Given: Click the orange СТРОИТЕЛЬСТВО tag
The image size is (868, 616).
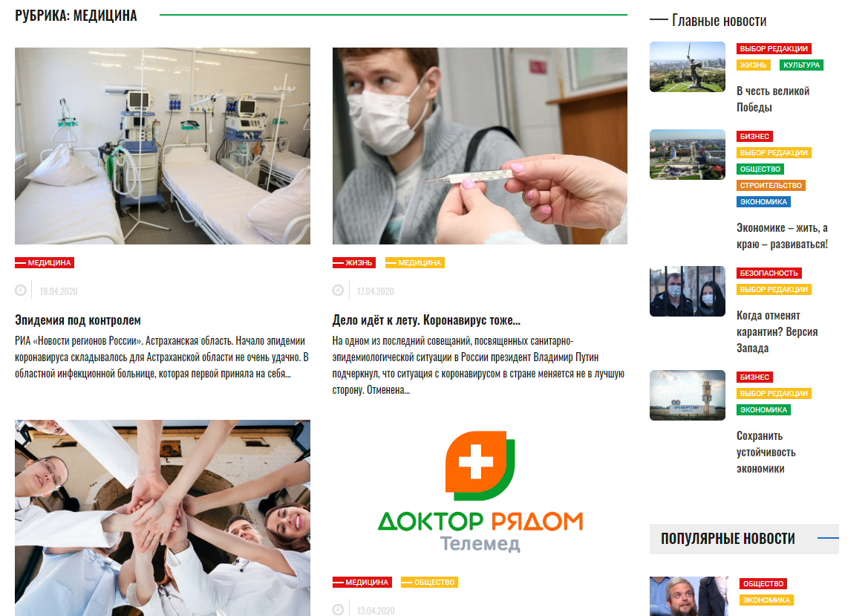Looking at the screenshot, I should [771, 186].
